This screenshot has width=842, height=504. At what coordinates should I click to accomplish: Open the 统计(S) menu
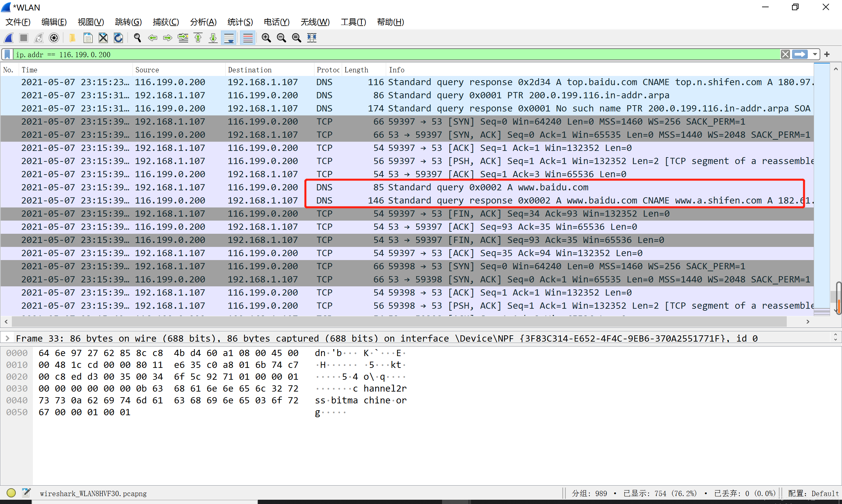pos(240,22)
